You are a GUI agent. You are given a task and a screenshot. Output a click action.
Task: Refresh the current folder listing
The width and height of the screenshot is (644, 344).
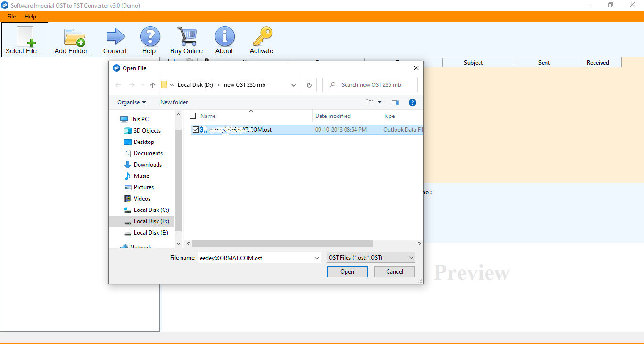(x=309, y=85)
